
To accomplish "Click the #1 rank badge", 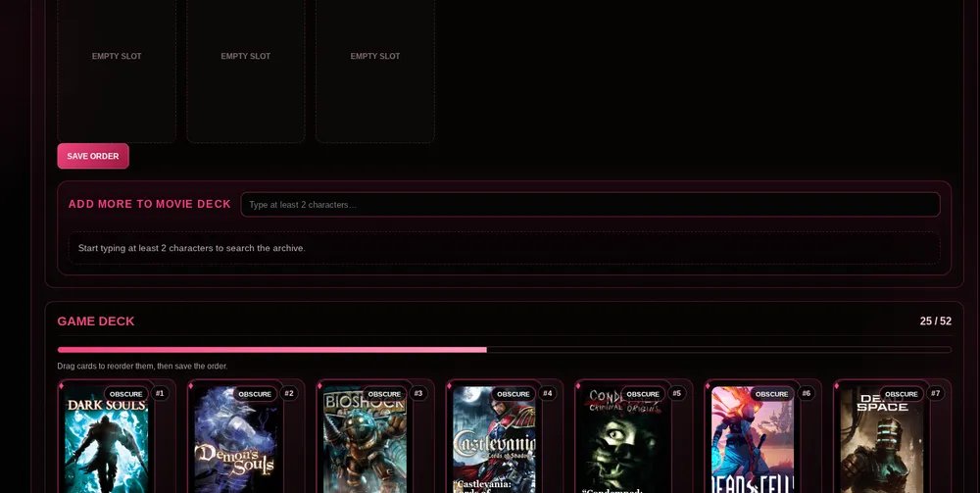I will [x=160, y=394].
